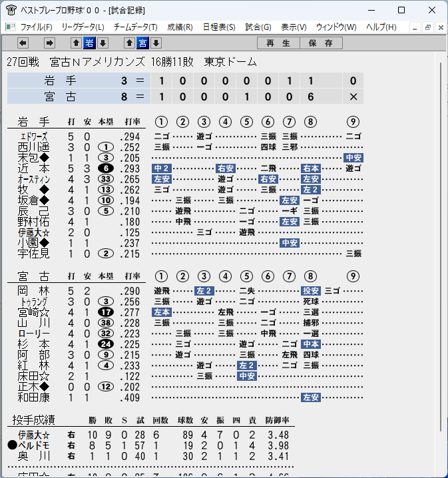
Task: Click 末包's 中安 hit in inning 9
Action: (x=353, y=158)
